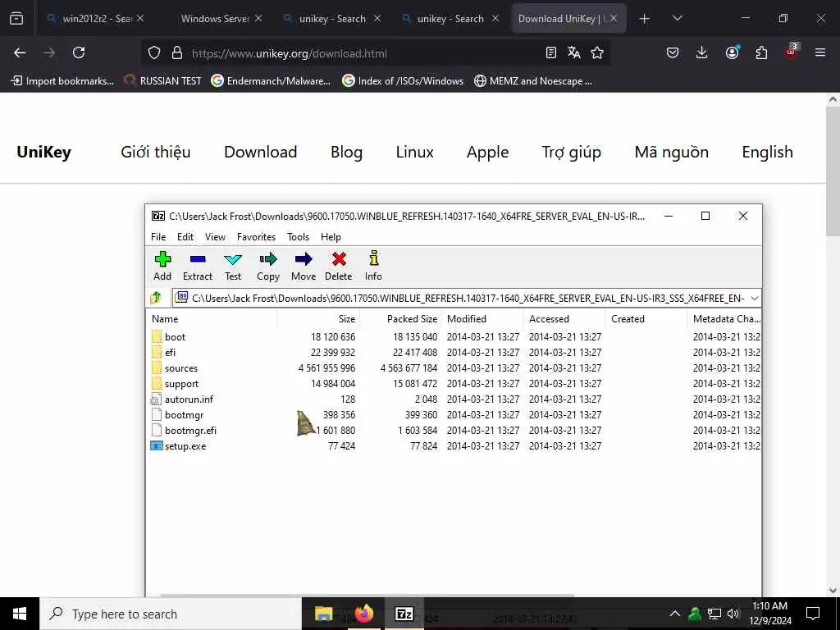Open the Linux navigation link
Image resolution: width=840 pixels, height=630 pixels.
click(x=414, y=152)
